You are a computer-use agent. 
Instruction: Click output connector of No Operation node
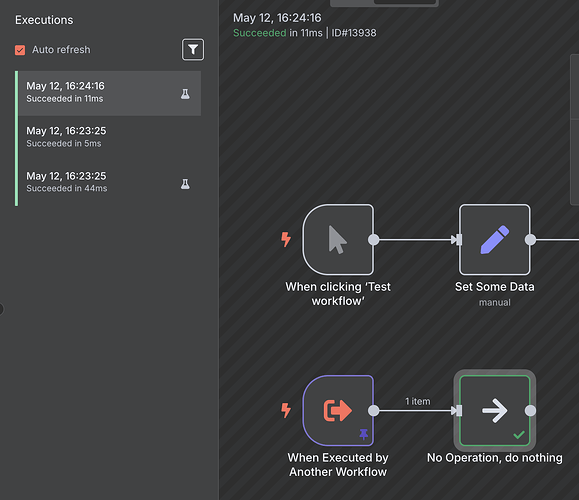coord(530,410)
